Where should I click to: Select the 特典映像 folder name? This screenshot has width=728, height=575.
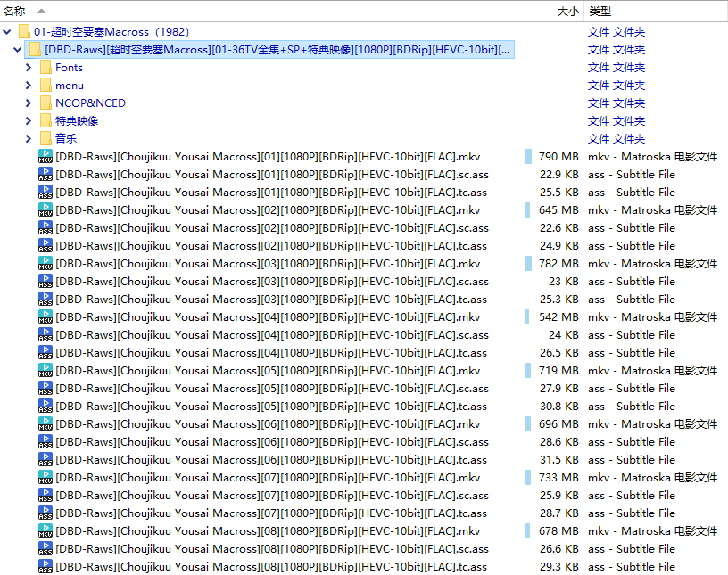coord(77,121)
